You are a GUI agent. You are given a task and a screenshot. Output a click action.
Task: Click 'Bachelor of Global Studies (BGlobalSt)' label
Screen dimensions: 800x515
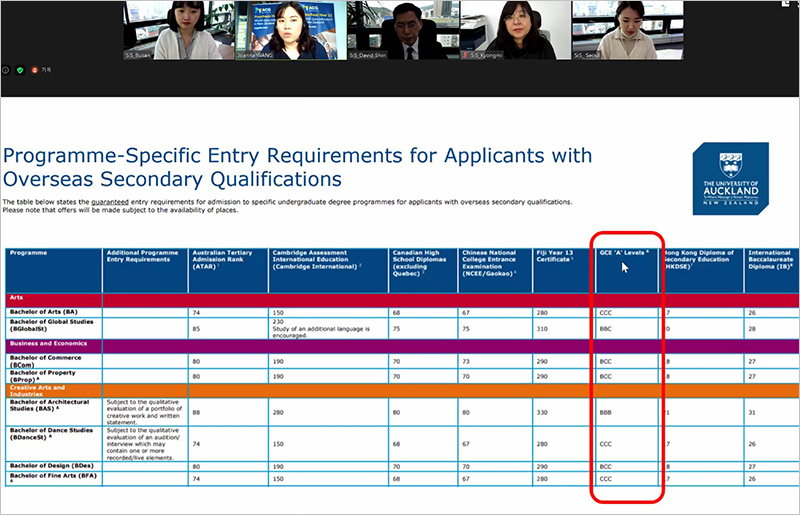click(51, 326)
